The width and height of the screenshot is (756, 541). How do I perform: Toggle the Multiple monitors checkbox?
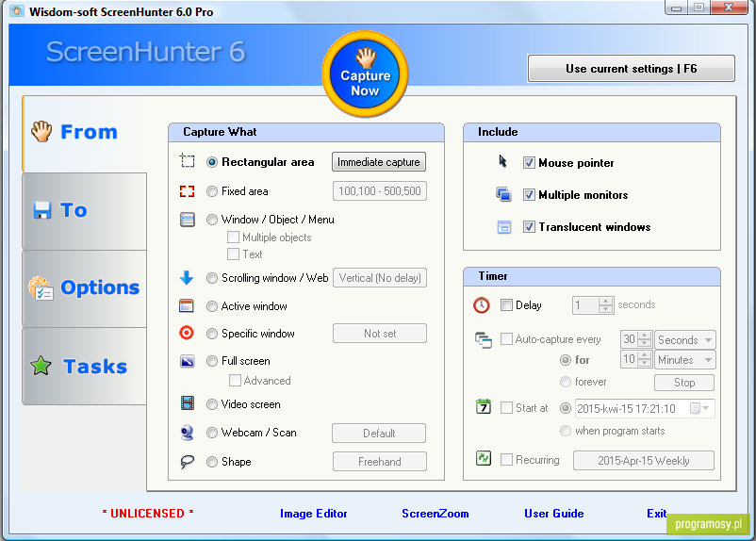click(529, 195)
